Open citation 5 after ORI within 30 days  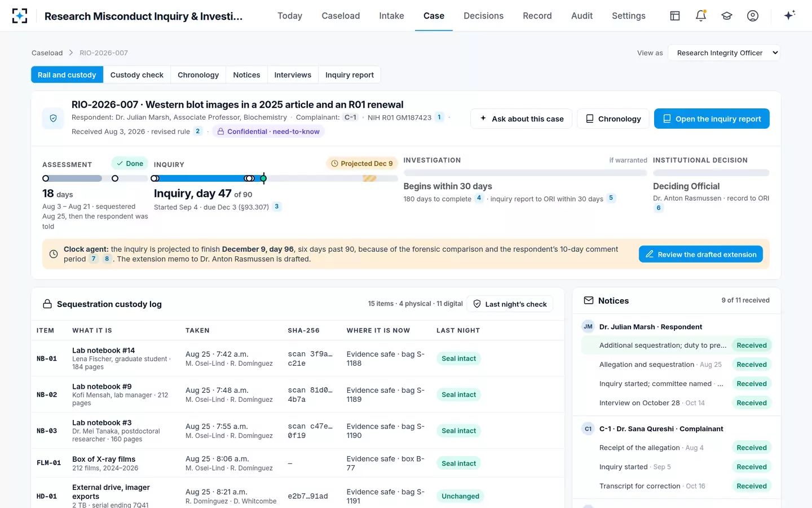[x=611, y=198]
